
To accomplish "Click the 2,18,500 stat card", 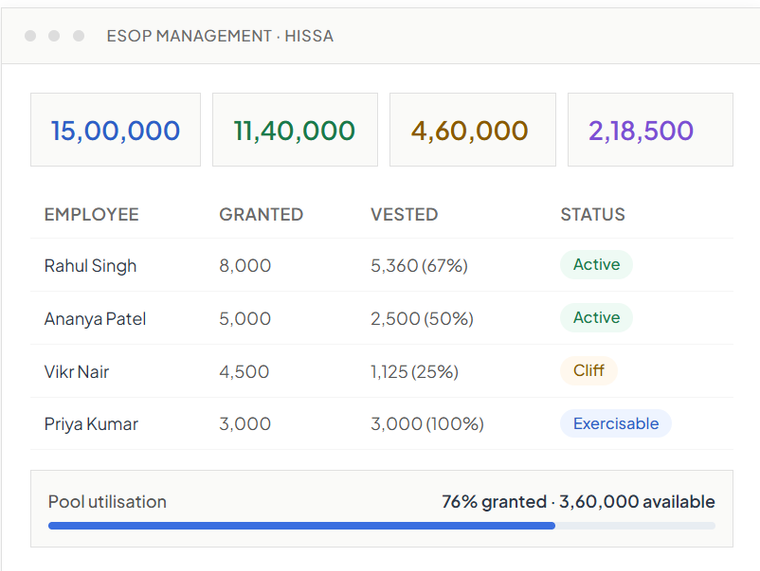I will click(x=650, y=130).
